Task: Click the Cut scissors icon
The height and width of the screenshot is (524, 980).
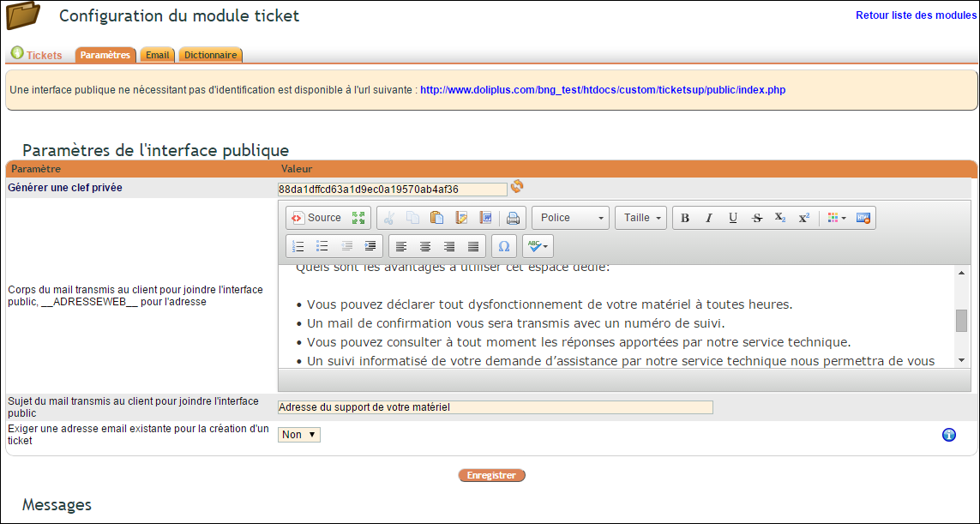Action: tap(388, 218)
